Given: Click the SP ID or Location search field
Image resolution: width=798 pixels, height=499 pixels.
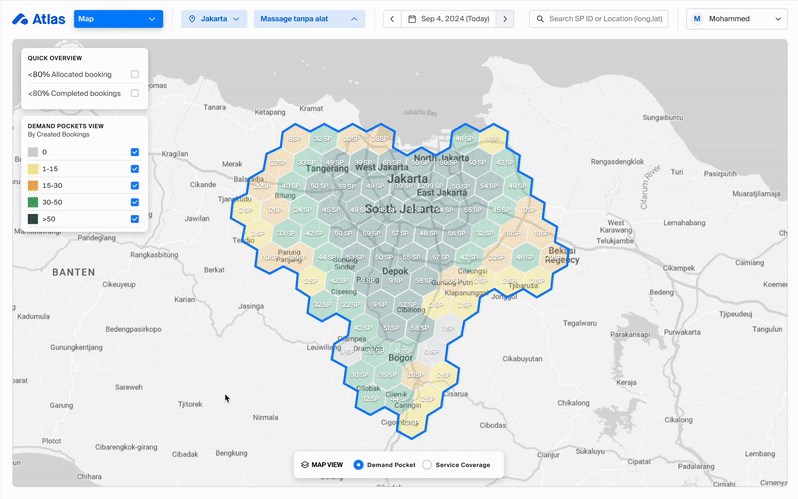Looking at the screenshot, I should [610, 18].
